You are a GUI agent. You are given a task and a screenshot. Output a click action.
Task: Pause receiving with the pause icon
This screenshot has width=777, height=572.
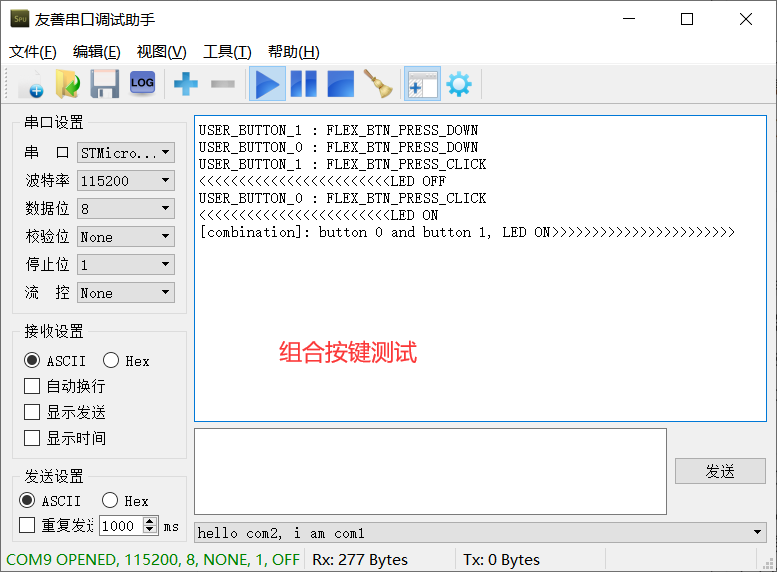(303, 84)
